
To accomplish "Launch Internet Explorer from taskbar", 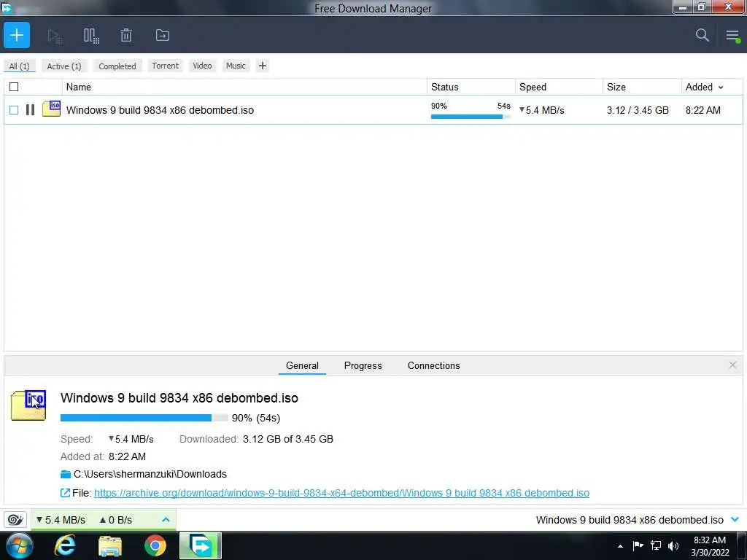I will pos(65,545).
